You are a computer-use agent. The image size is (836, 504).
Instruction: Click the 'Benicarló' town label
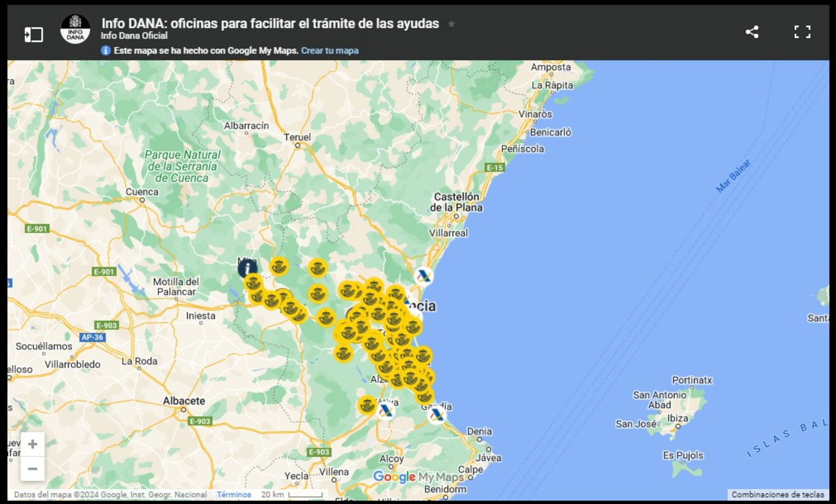[550, 132]
